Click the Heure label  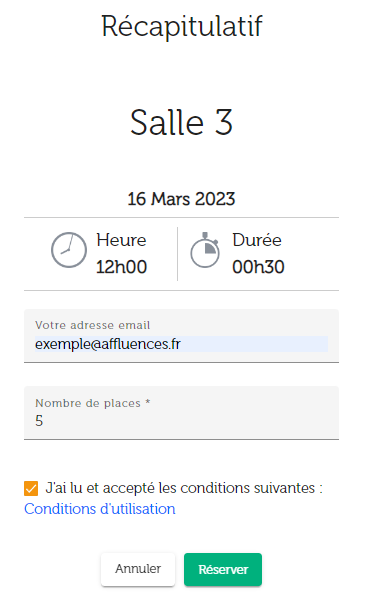pyautogui.click(x=121, y=240)
